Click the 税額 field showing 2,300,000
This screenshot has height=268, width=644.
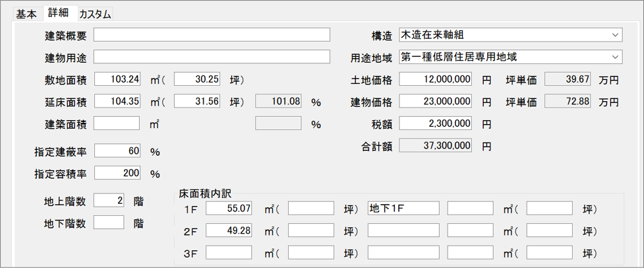(x=436, y=123)
